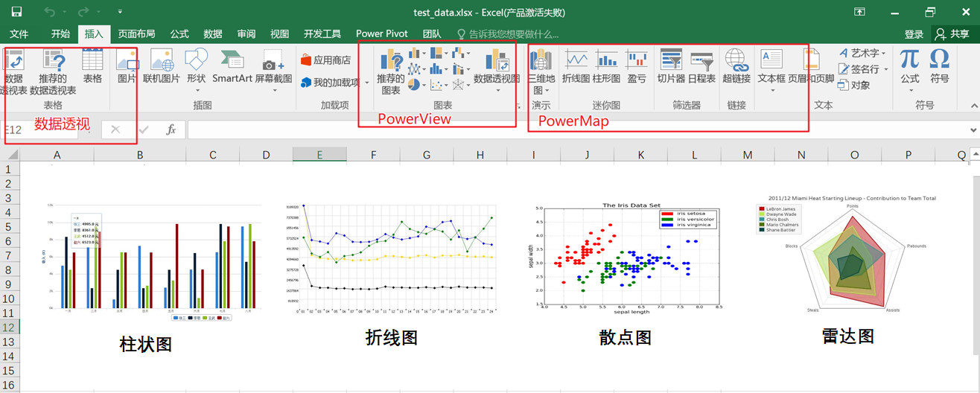Open Recommended PivotTables (推荐的数据透视表)
This screenshot has height=393, width=980.
(x=53, y=71)
